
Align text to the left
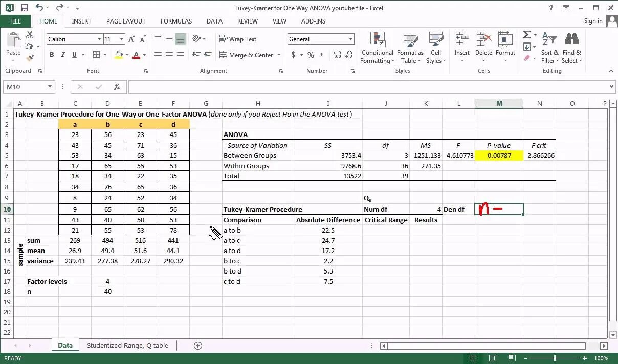click(158, 55)
